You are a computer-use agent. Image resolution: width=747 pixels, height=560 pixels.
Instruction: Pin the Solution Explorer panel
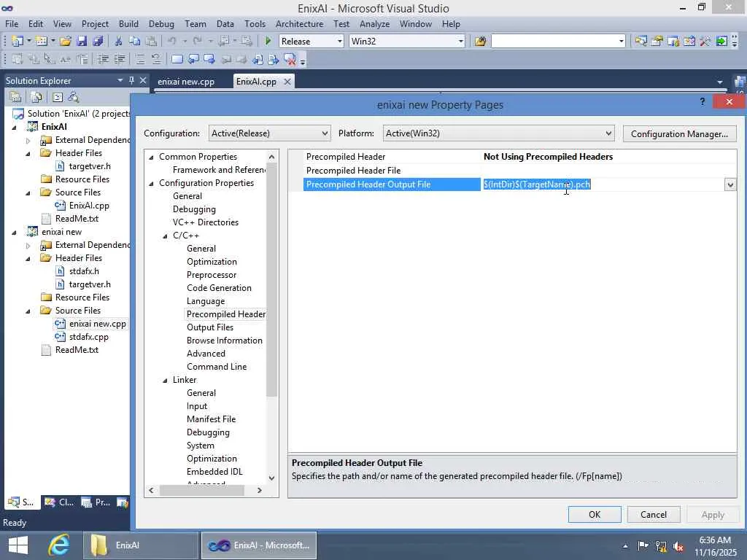pos(131,80)
